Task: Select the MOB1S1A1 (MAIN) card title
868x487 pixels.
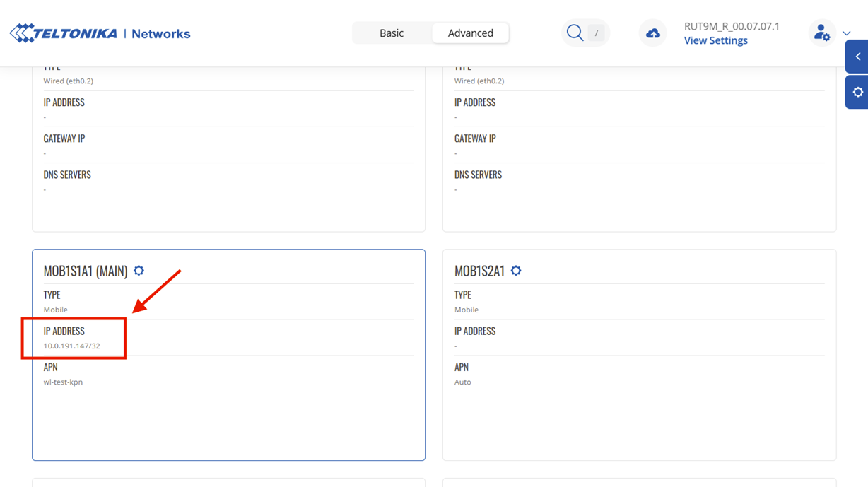Action: click(86, 271)
